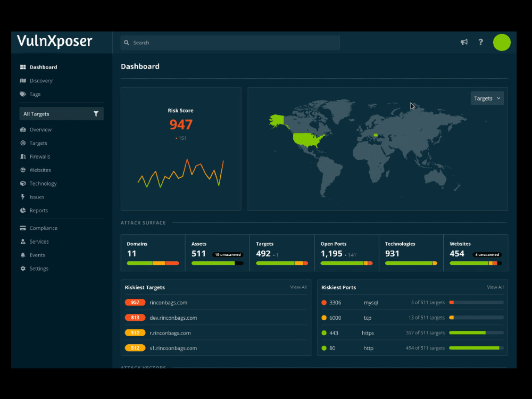
Task: Open the All Targets filter selector
Action: tap(61, 114)
